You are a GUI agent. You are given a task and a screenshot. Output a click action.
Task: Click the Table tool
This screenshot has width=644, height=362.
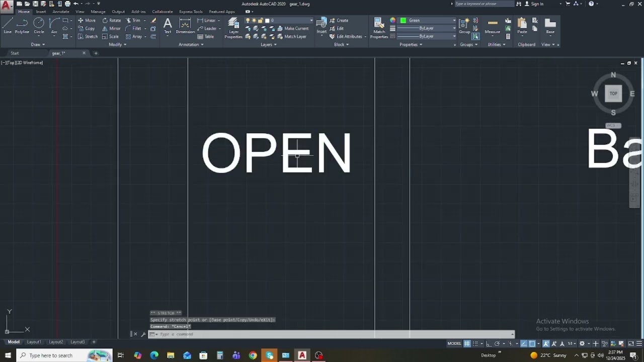point(205,37)
